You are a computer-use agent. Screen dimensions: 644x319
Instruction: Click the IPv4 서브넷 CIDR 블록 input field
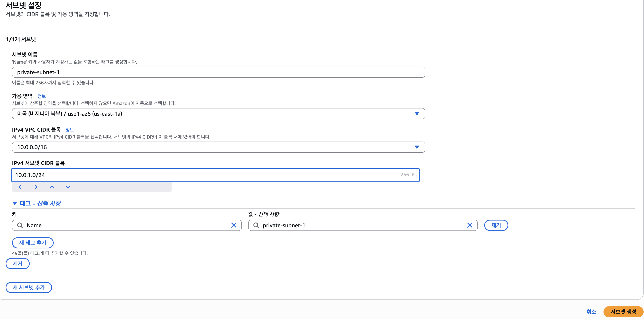(x=215, y=175)
